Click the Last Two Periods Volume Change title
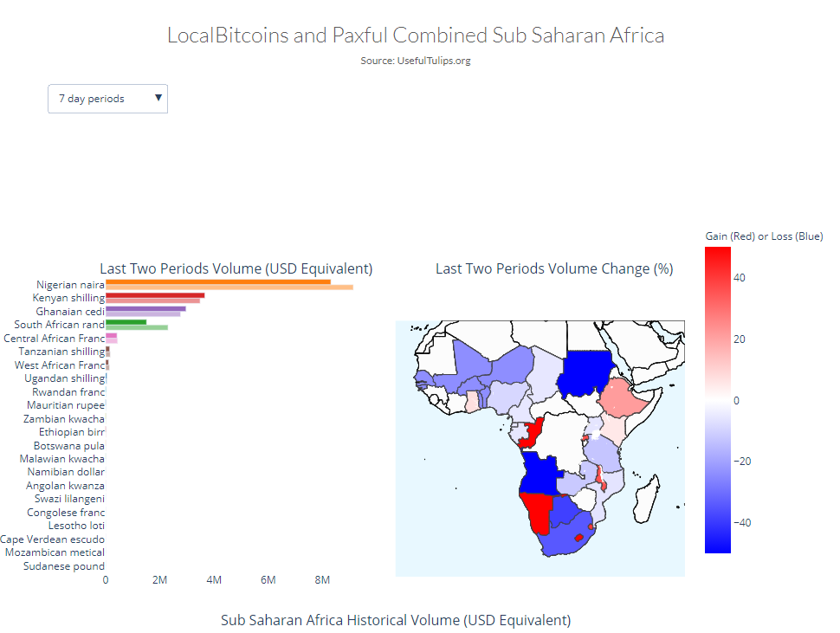Image resolution: width=840 pixels, height=633 pixels. point(554,268)
